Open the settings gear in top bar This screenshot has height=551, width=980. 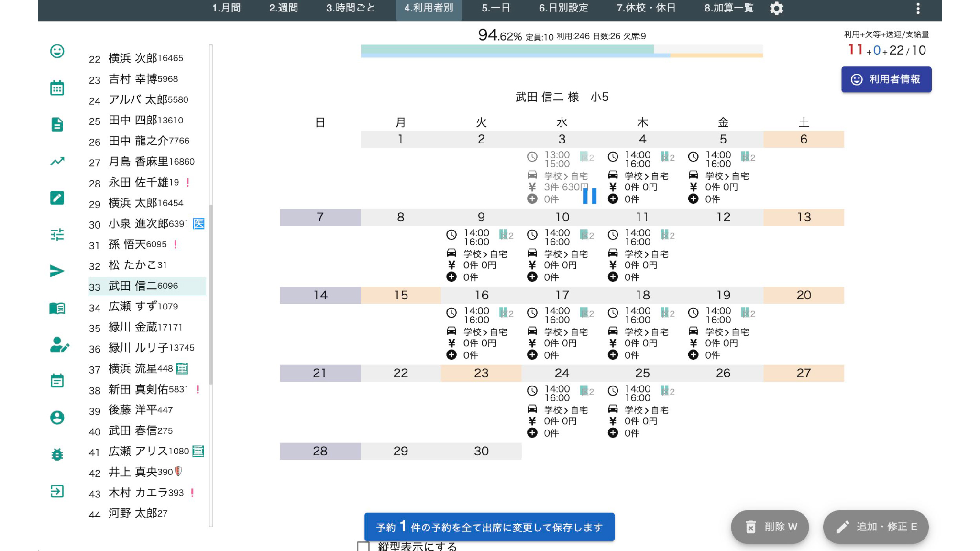click(777, 8)
